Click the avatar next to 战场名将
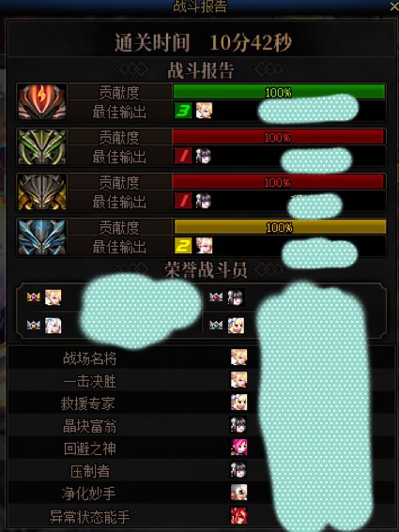Viewport: 399px width, 532px height. point(239,357)
